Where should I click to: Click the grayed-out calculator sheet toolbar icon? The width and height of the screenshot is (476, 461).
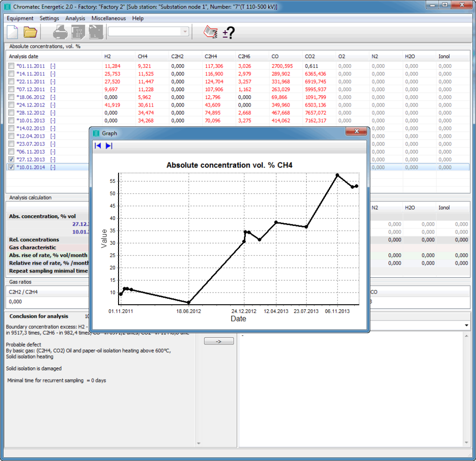tap(78, 32)
